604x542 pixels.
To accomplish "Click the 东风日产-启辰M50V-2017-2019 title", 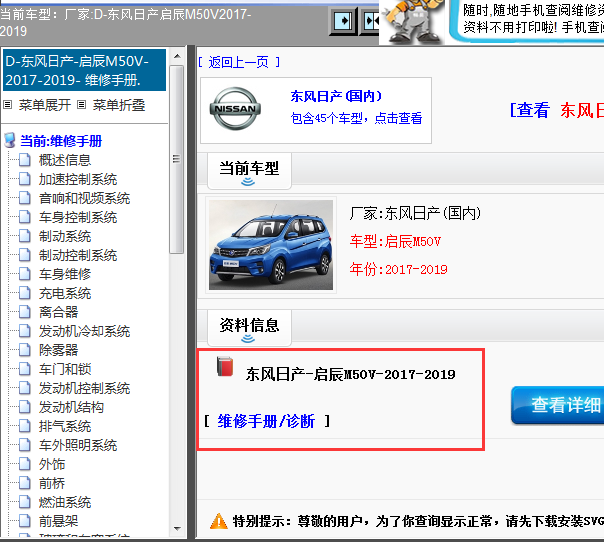I will pyautogui.click(x=351, y=374).
